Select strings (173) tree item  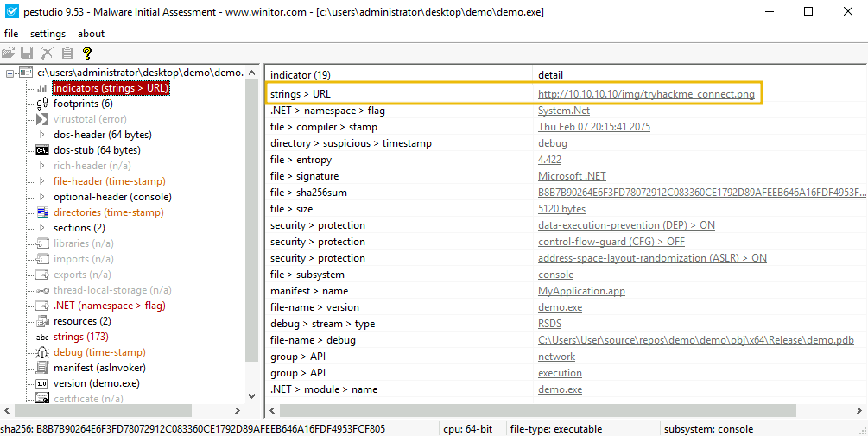pos(81,337)
